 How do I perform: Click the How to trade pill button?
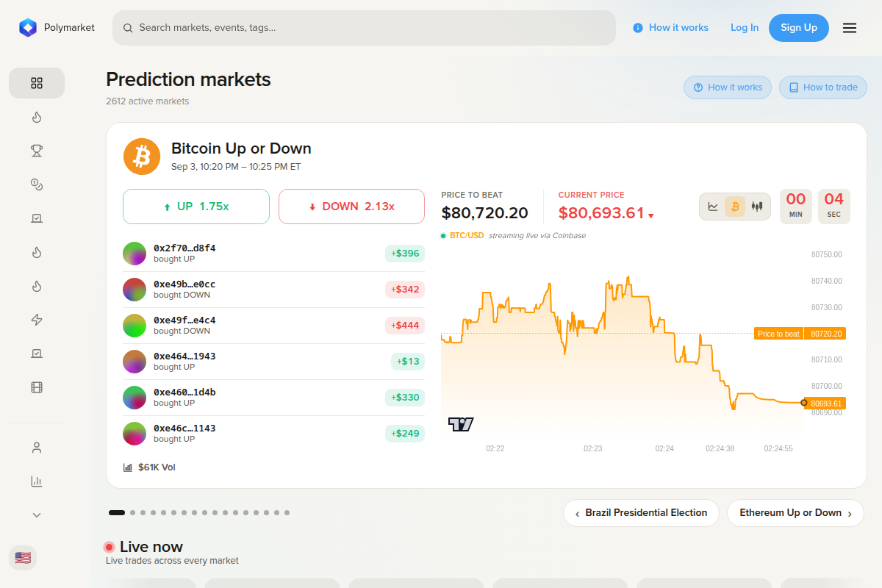point(823,87)
